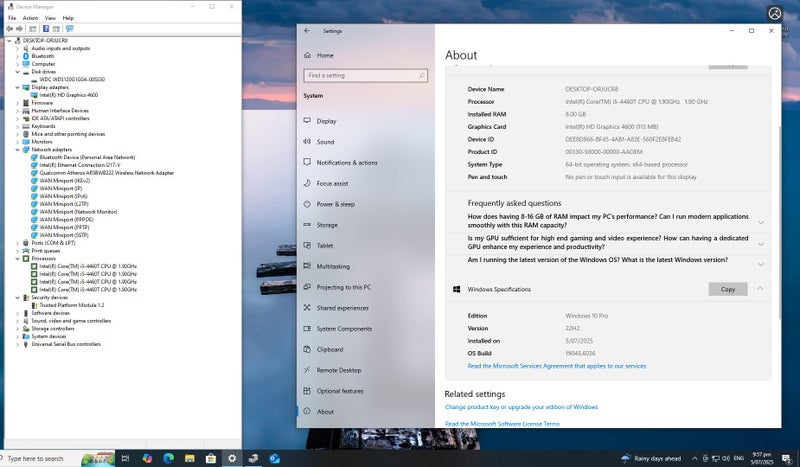800x467 pixels.
Task: Click Optional features icon
Action: [x=307, y=391]
